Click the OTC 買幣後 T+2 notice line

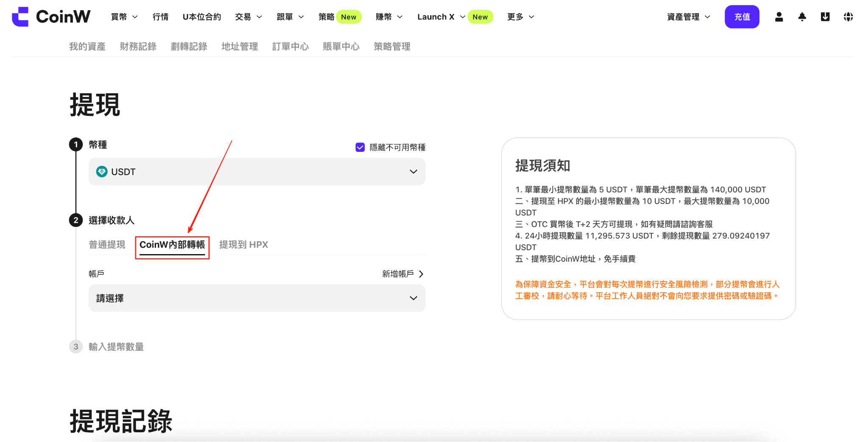coord(614,224)
